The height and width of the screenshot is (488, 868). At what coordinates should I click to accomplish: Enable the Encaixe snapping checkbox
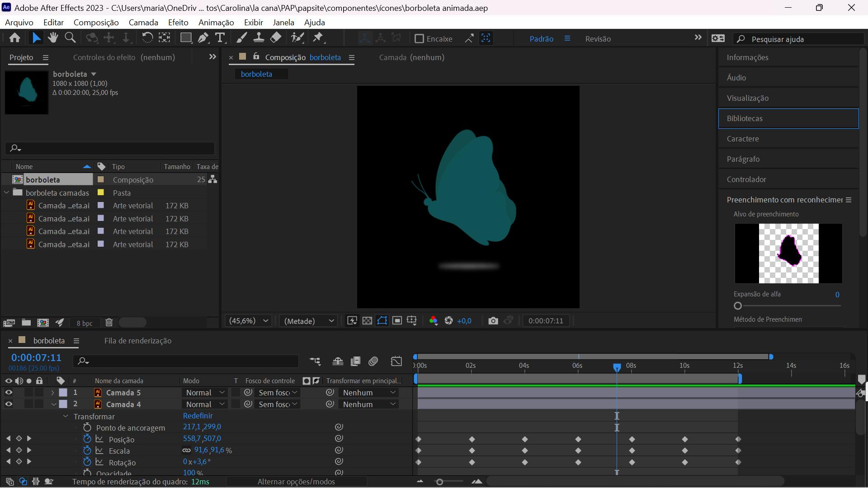(419, 39)
